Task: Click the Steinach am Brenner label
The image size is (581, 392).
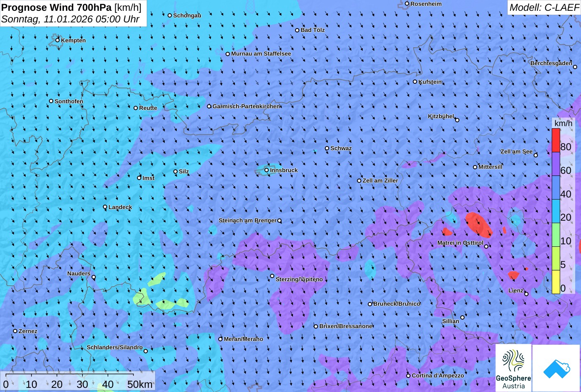Action: pyautogui.click(x=248, y=220)
